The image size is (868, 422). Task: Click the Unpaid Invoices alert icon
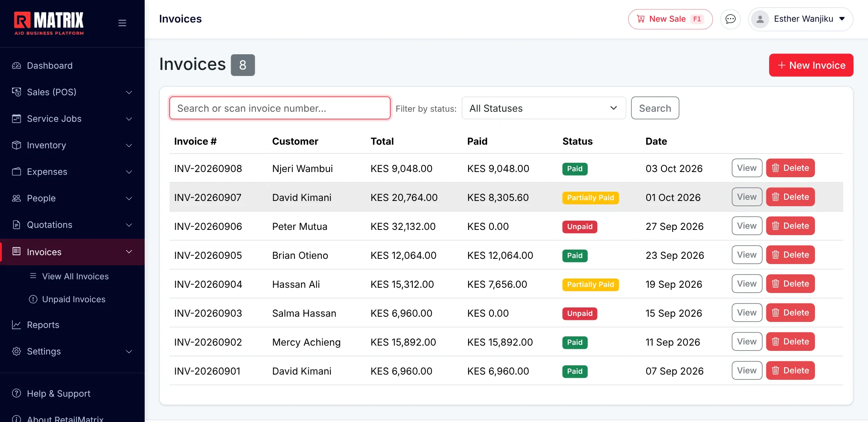[33, 299]
